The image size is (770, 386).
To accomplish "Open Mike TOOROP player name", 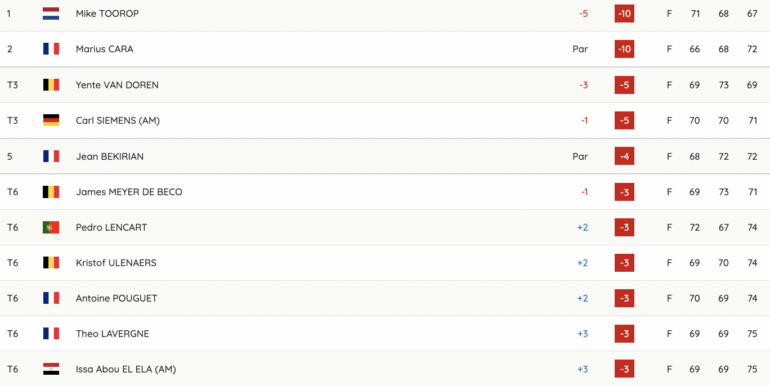I will point(107,14).
